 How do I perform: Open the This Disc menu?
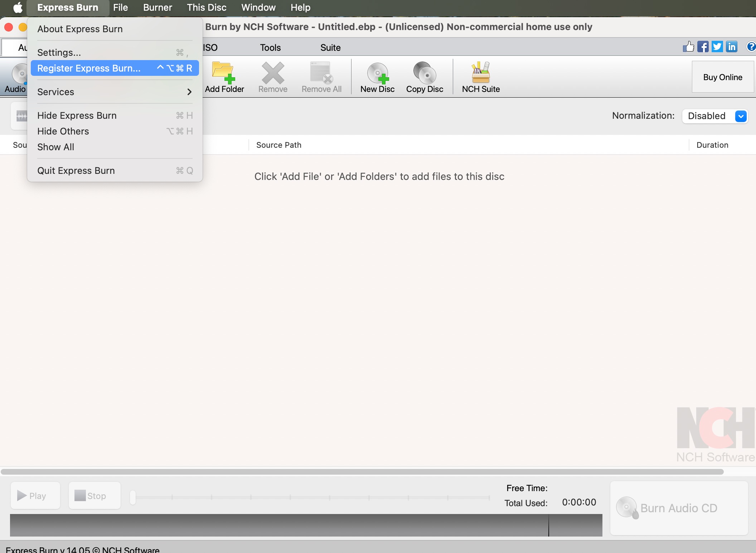pos(207,8)
